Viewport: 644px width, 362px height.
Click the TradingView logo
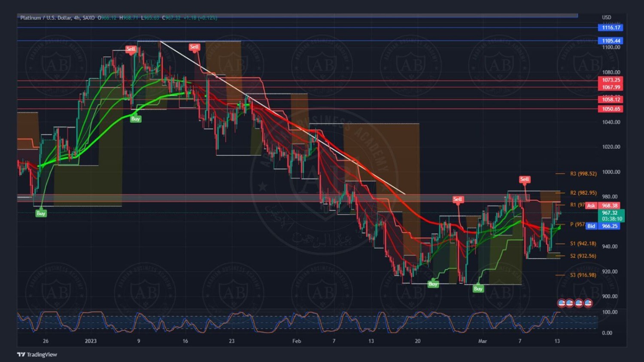tap(37, 354)
